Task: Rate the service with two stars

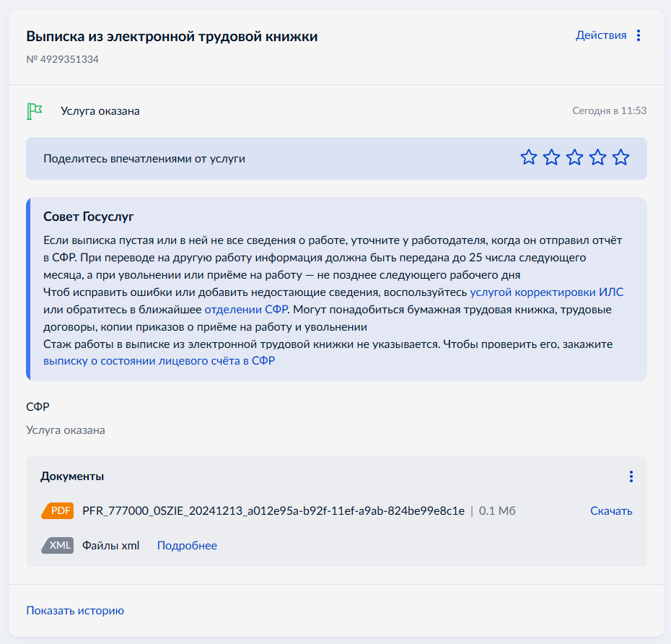Action: pyautogui.click(x=552, y=157)
